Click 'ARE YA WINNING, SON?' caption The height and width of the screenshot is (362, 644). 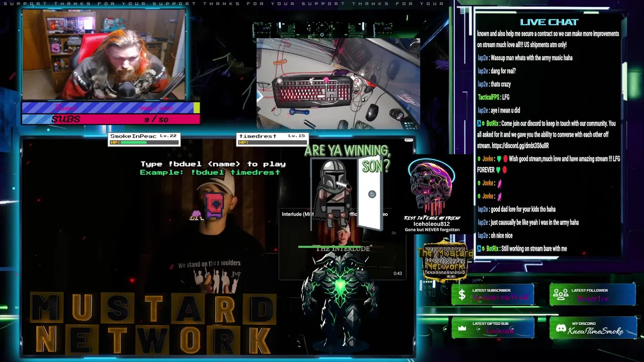click(347, 158)
